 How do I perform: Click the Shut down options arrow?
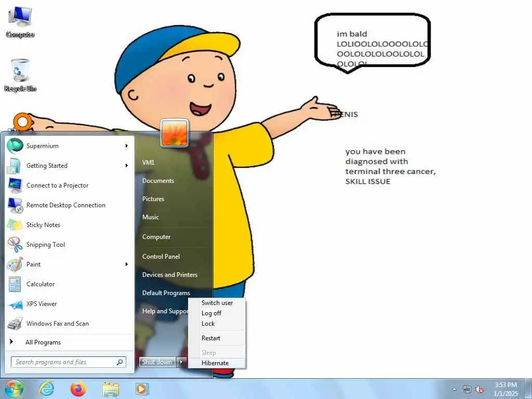(x=181, y=362)
